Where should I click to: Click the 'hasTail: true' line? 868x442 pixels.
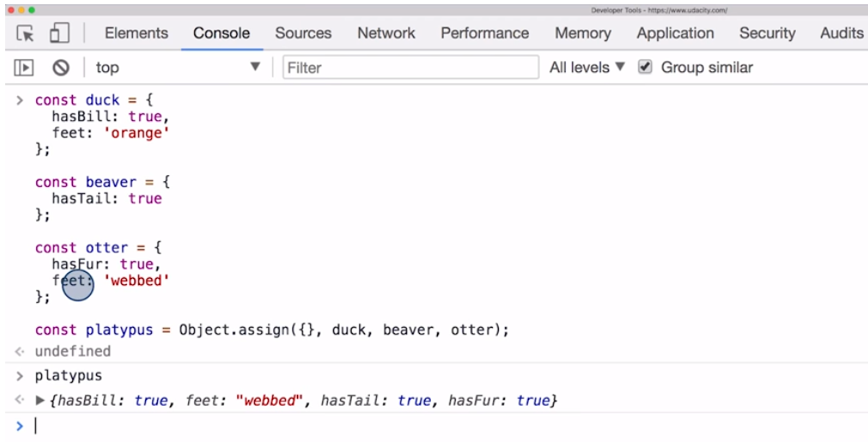click(106, 198)
